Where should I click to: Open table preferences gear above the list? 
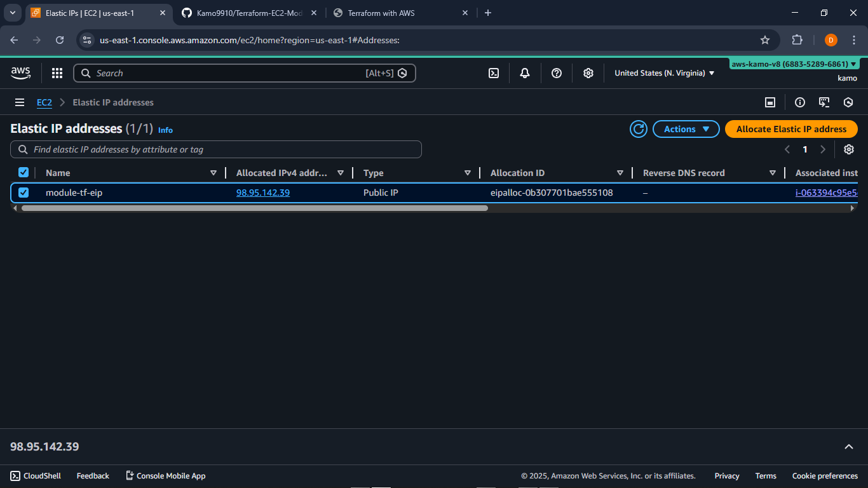coord(849,149)
